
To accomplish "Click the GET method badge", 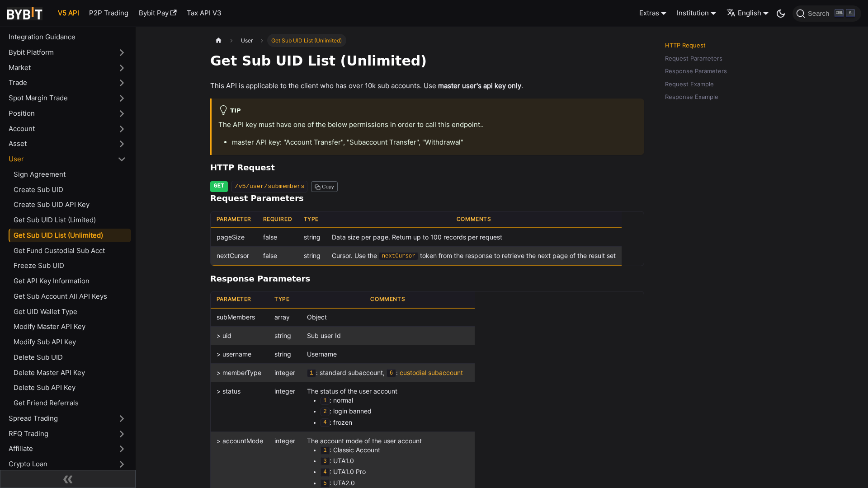I will (219, 186).
